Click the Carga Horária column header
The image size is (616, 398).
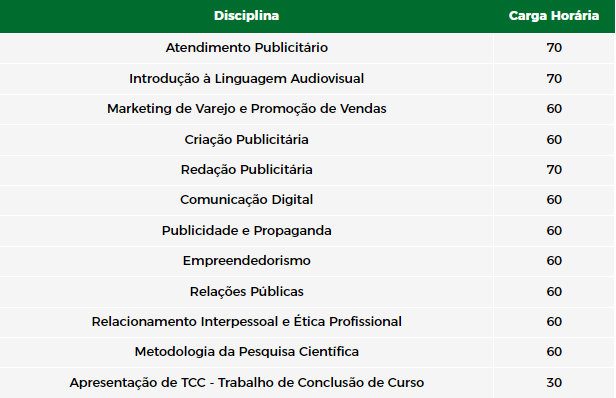[x=554, y=16]
